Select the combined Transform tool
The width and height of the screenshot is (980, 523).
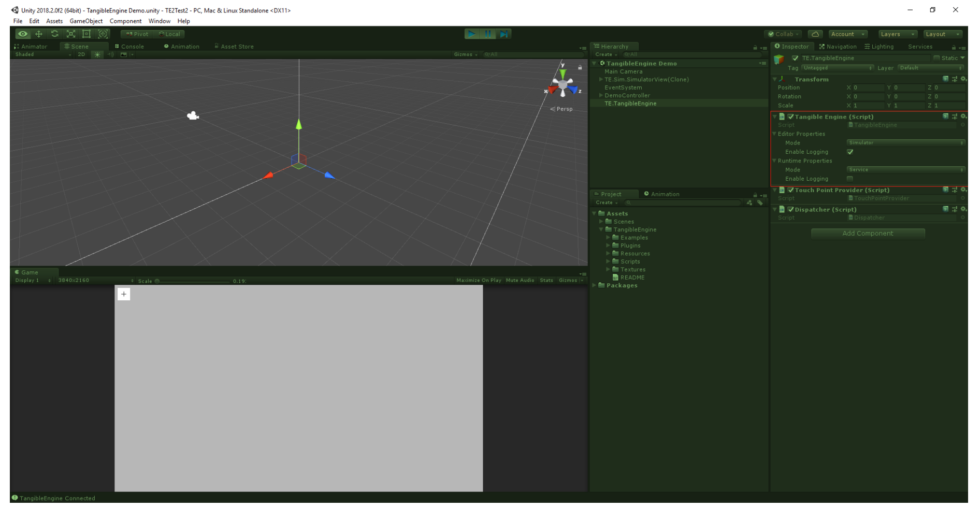point(103,34)
